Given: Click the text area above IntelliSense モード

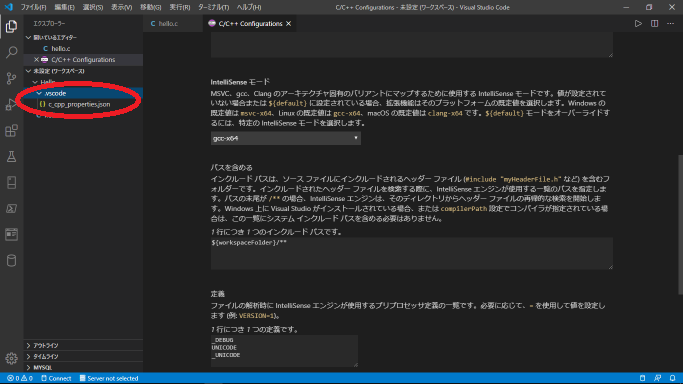Looking at the screenshot, I should pos(412,45).
